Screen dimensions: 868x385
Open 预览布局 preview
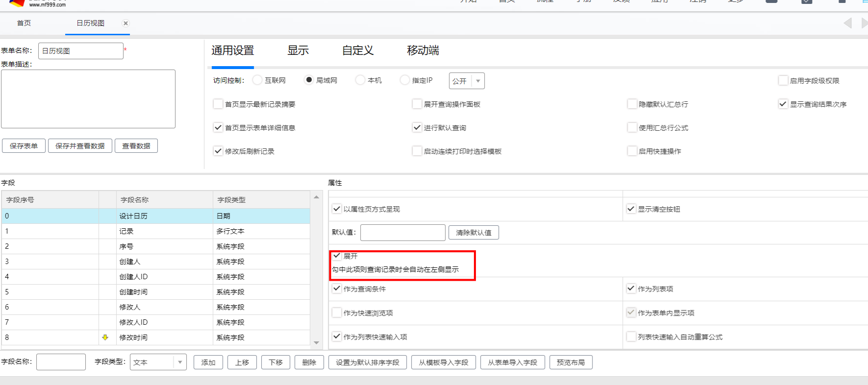571,362
